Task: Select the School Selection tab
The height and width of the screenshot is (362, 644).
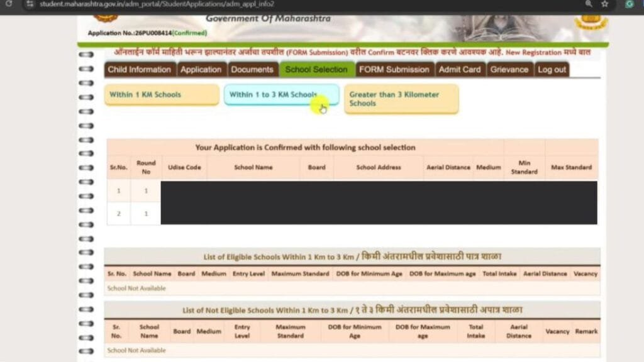Action: coord(316,69)
